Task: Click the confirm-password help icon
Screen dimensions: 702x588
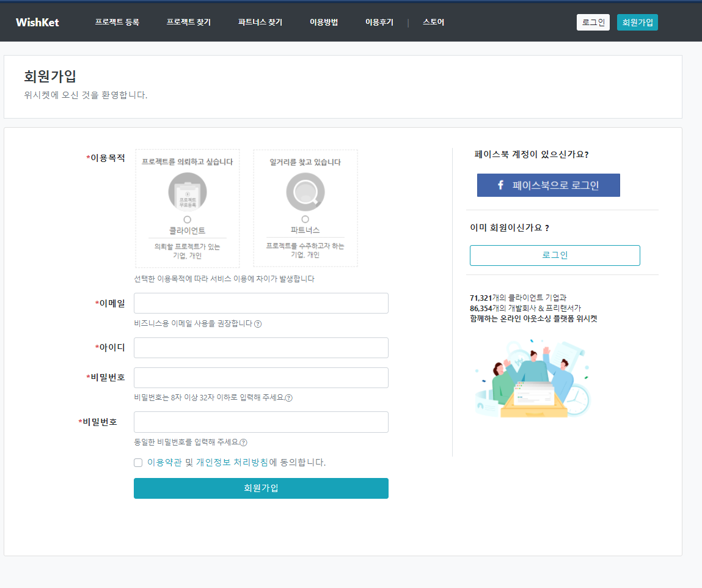Action: [243, 443]
